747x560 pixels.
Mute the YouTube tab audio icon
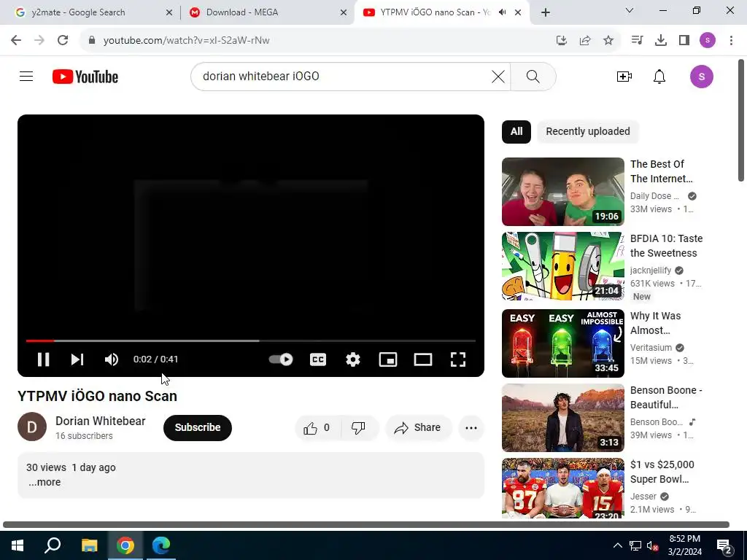tap(502, 12)
